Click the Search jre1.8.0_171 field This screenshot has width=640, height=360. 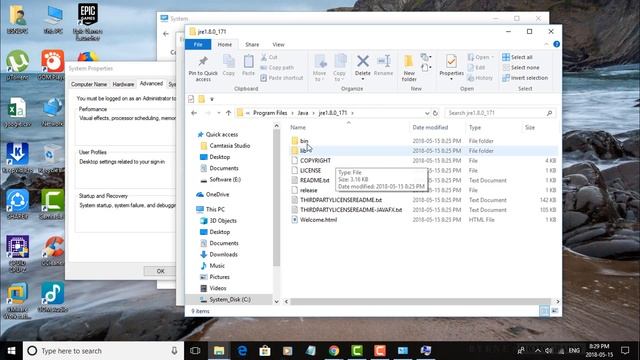tap(499, 113)
